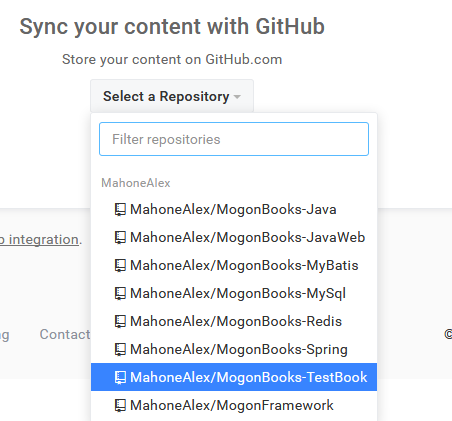Click repo icon beside MogonBooks-MyBatis
Screen dimensions: 452x421
point(120,266)
